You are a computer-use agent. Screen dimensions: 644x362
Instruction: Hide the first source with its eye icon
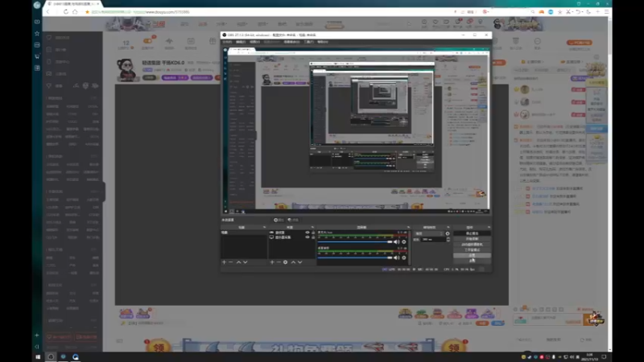308,232
